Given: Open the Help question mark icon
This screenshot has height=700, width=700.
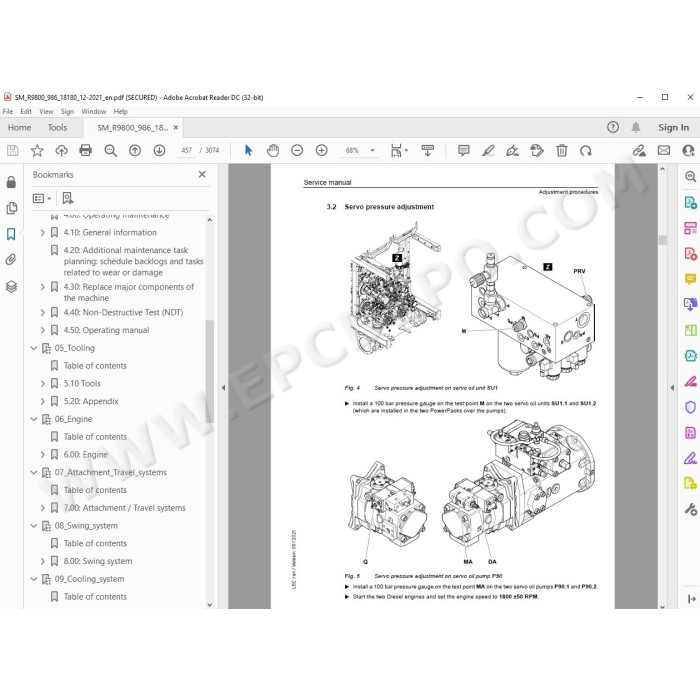Looking at the screenshot, I should click(613, 127).
